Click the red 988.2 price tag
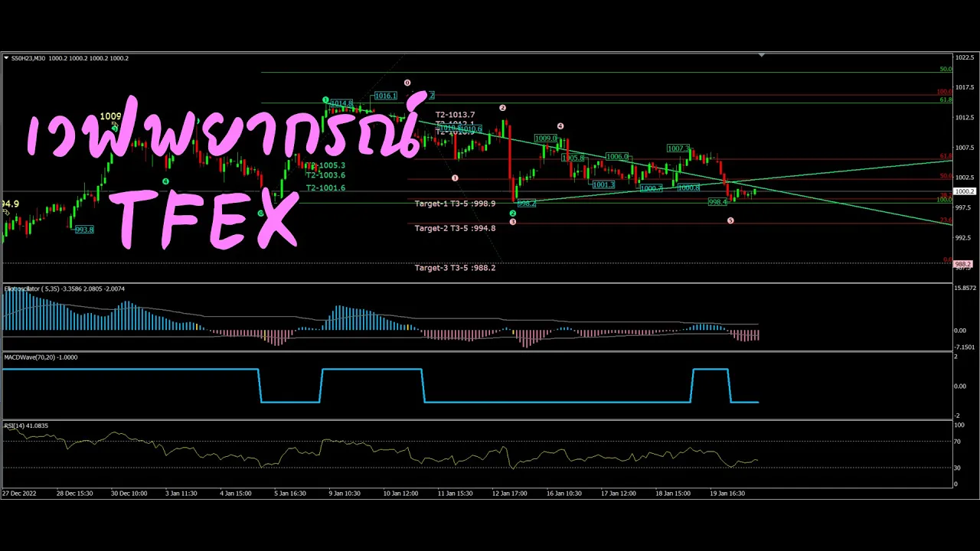Image resolution: width=980 pixels, height=551 pixels. (x=963, y=264)
